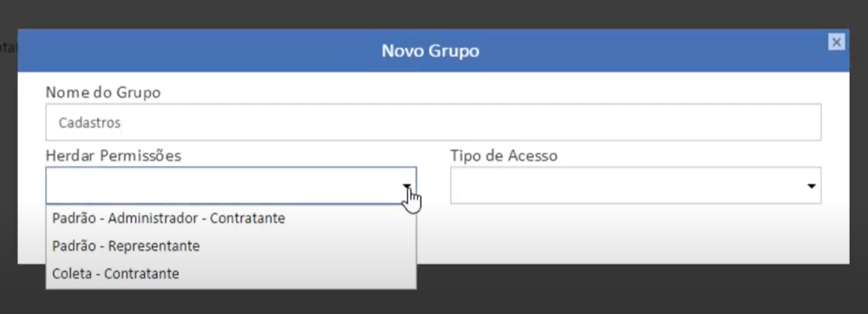Place cursor after the Cadastros text

tap(122, 123)
